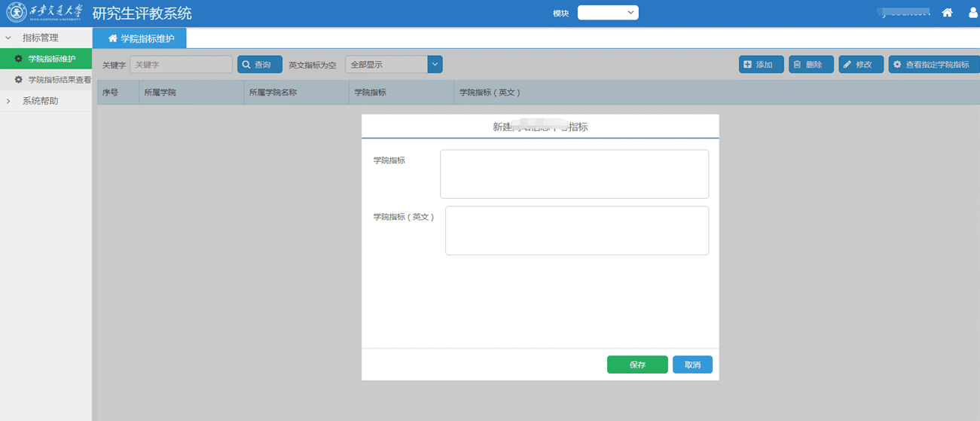
Task: Click the 添加 add button
Action: click(x=761, y=65)
